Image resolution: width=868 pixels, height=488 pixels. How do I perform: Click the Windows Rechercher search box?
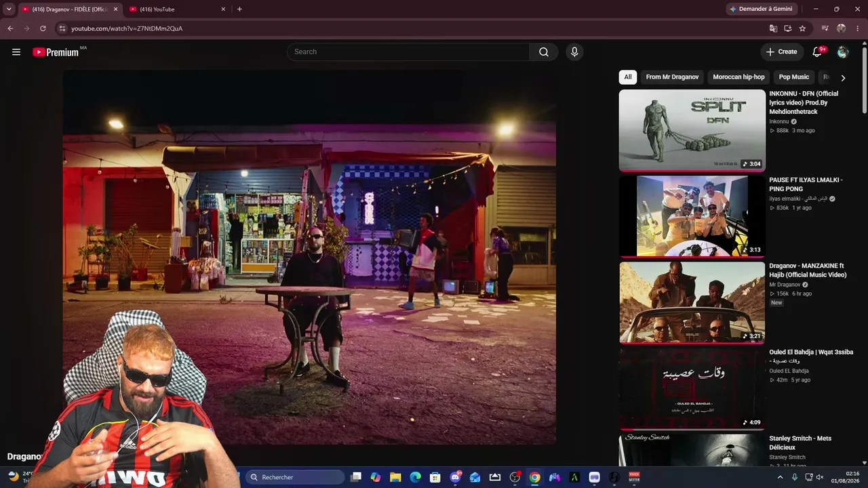pos(295,477)
